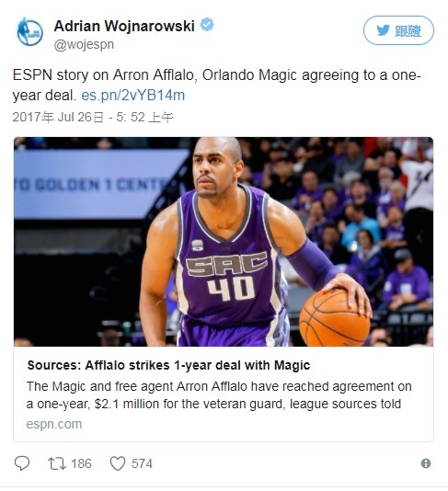Click the Twitter bird in follow button
The height and width of the screenshot is (491, 448).
pyautogui.click(x=383, y=30)
